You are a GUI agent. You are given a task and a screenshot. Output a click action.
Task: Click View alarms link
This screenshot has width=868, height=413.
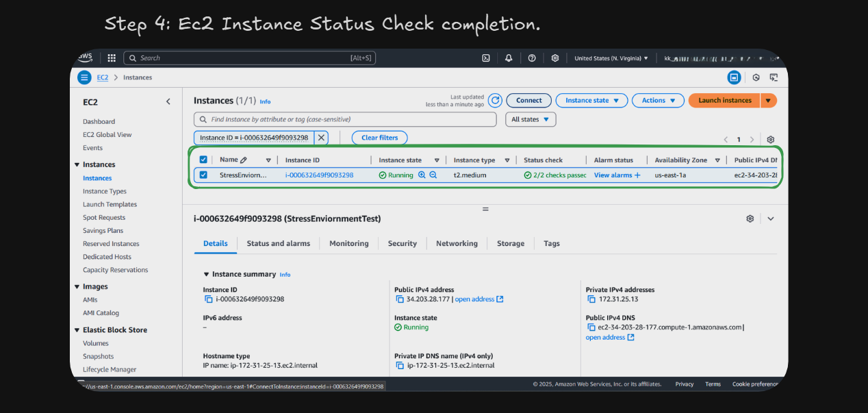coord(613,175)
